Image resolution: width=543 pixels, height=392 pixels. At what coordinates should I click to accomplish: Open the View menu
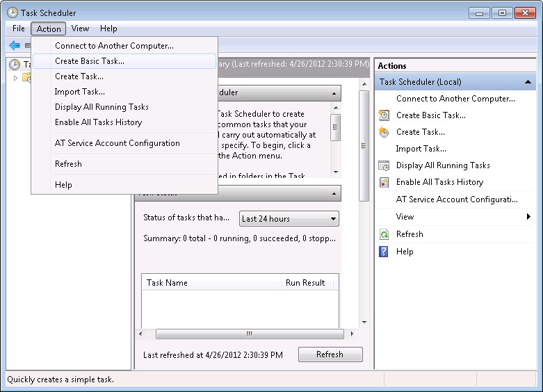(x=80, y=28)
